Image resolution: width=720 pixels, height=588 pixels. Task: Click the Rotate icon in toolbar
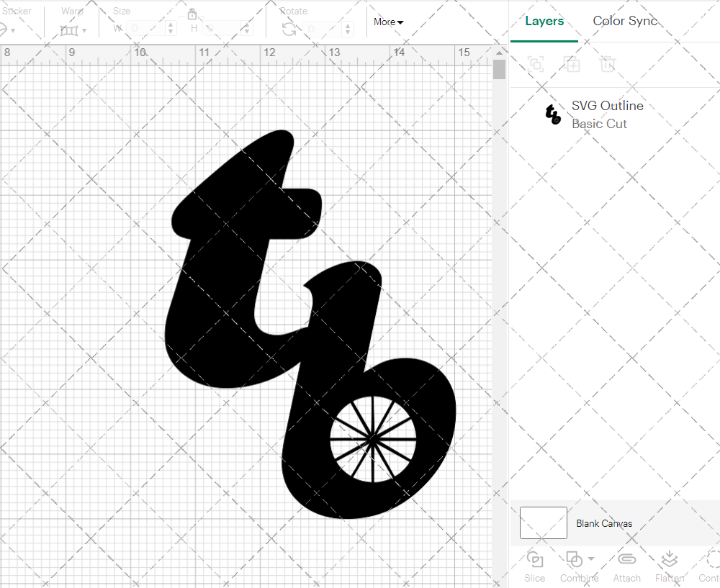289,29
